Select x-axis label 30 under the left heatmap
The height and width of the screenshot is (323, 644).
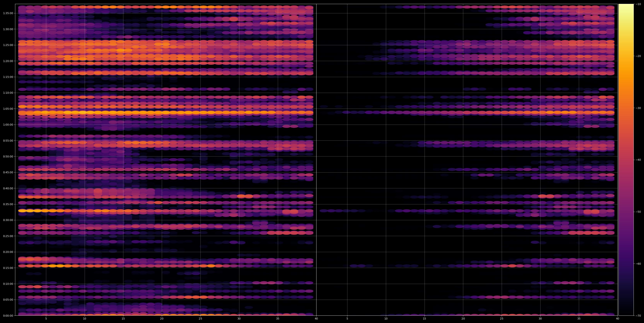coord(239,319)
